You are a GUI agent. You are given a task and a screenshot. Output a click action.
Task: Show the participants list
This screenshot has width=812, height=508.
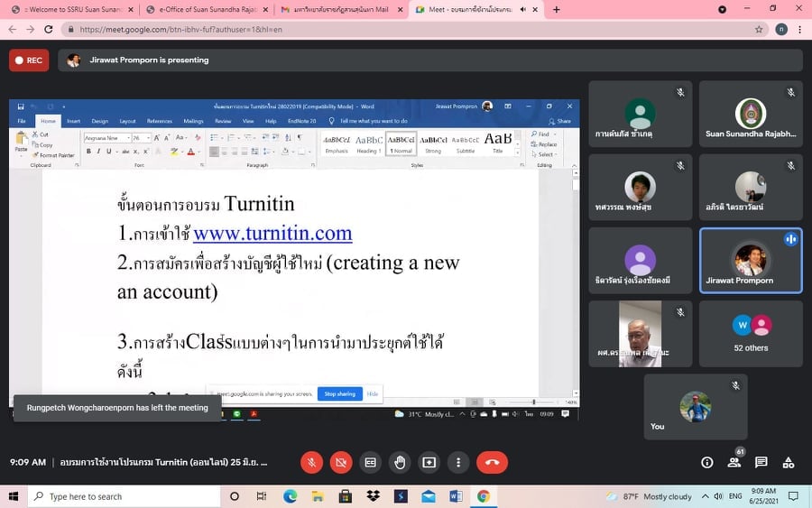tap(734, 462)
